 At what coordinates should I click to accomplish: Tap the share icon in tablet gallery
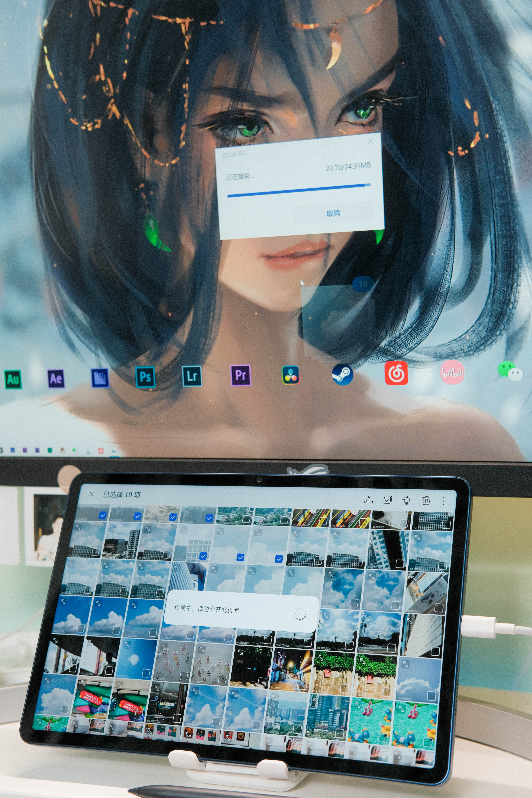tap(368, 499)
